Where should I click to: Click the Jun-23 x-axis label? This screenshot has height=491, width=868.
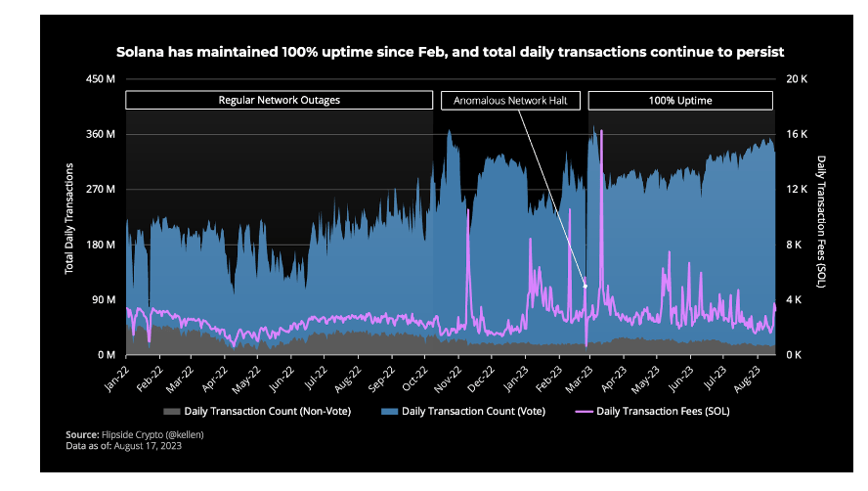click(x=680, y=379)
